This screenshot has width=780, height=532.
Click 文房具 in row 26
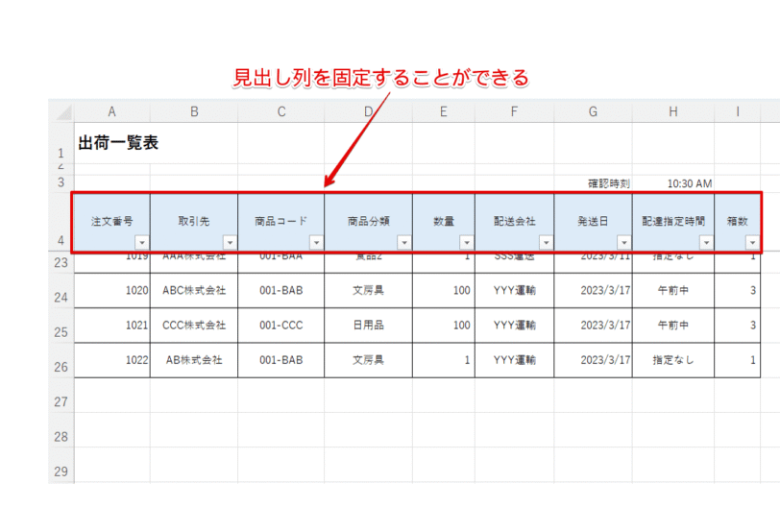click(x=368, y=360)
